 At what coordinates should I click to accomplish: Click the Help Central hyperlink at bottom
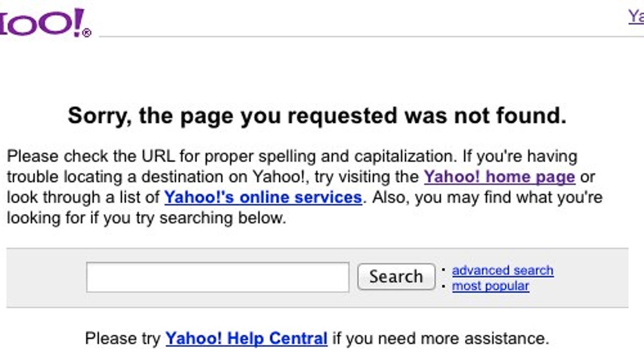pyautogui.click(x=246, y=338)
